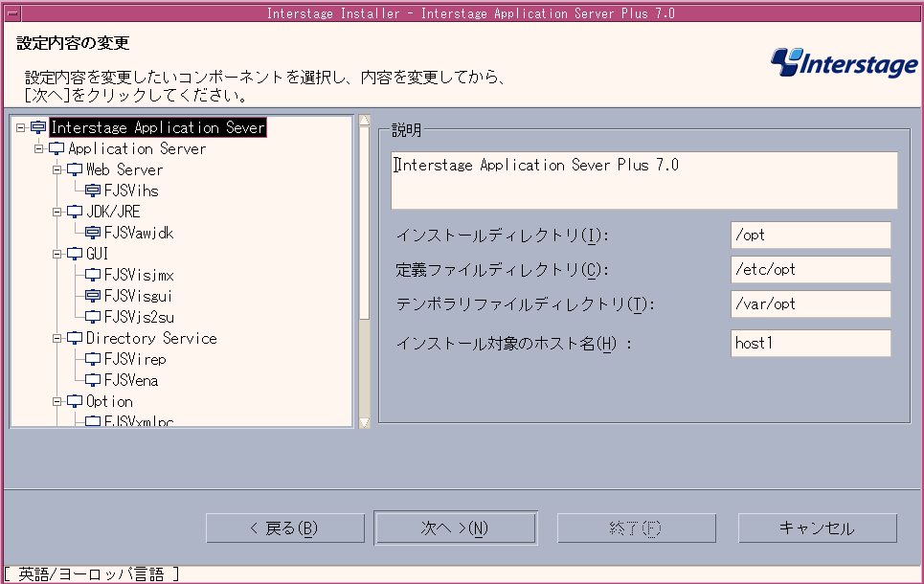This screenshot has width=924, height=584.
Task: Select the Web Server tree label
Action: (x=124, y=169)
